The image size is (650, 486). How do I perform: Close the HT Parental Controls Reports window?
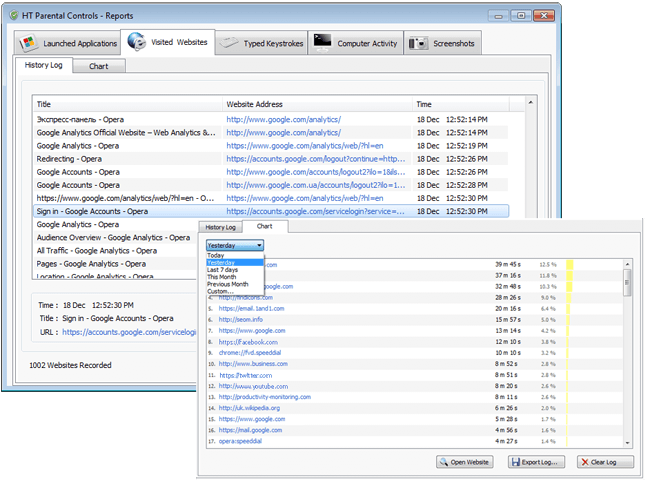[544, 16]
